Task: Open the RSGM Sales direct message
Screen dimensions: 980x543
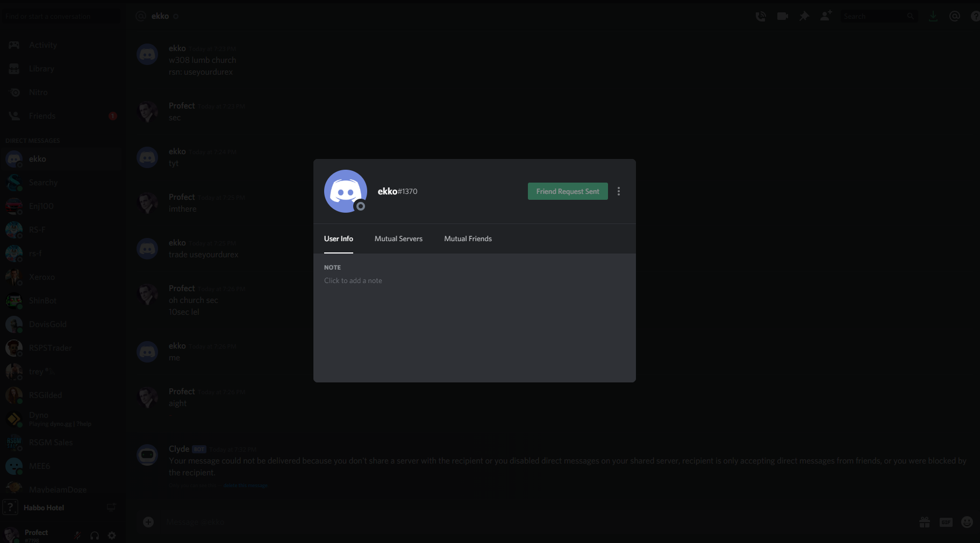Action: coord(61,443)
